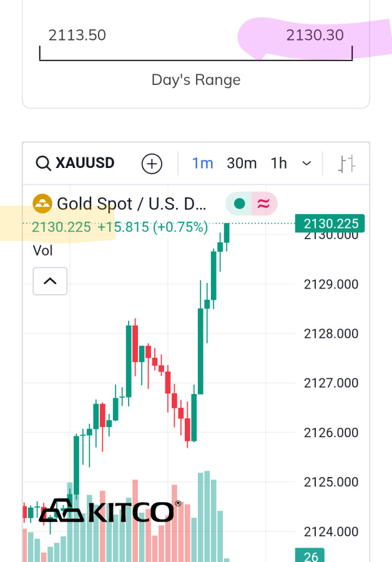Click the search magnifier icon beside XAUUSD
Screen dimensions: 392x562
[43, 164]
